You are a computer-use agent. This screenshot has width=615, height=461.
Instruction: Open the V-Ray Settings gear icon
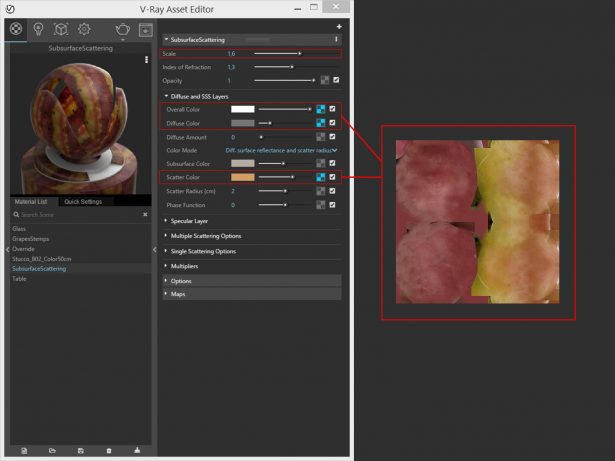[x=84, y=29]
